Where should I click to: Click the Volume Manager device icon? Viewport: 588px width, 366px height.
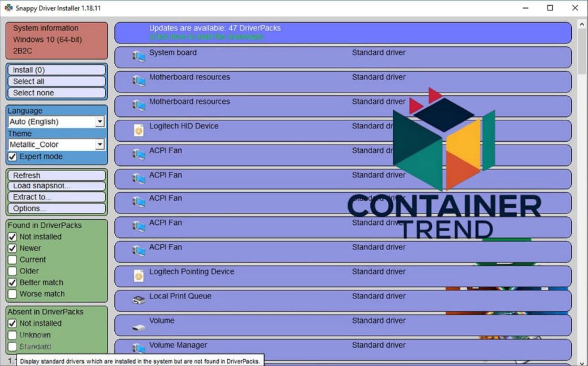[x=139, y=348]
